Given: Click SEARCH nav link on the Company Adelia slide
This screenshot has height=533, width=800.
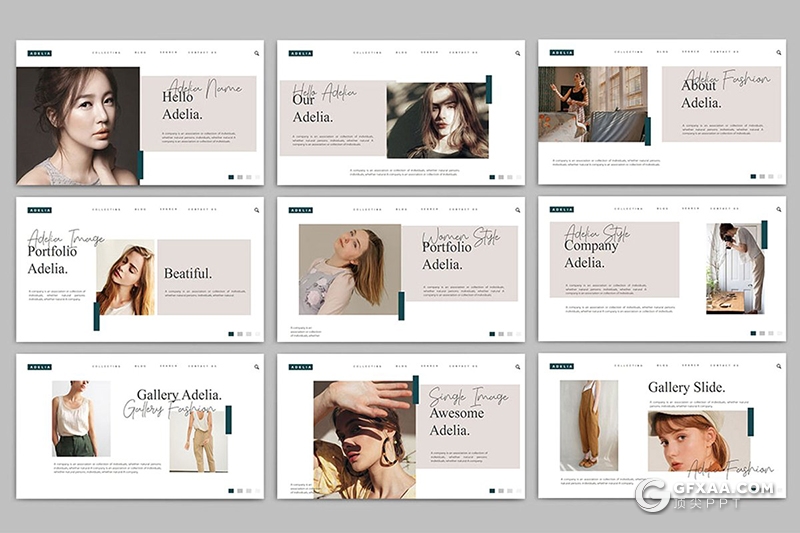Looking at the screenshot, I should (690, 209).
